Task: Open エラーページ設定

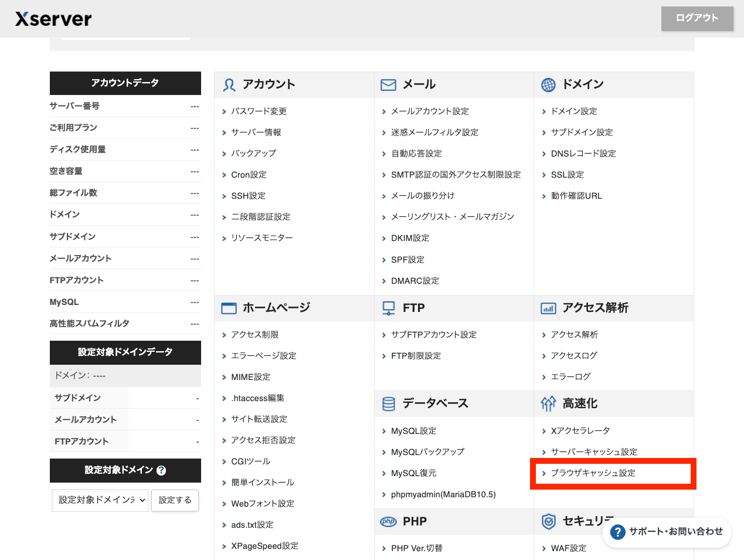Action: click(263, 356)
